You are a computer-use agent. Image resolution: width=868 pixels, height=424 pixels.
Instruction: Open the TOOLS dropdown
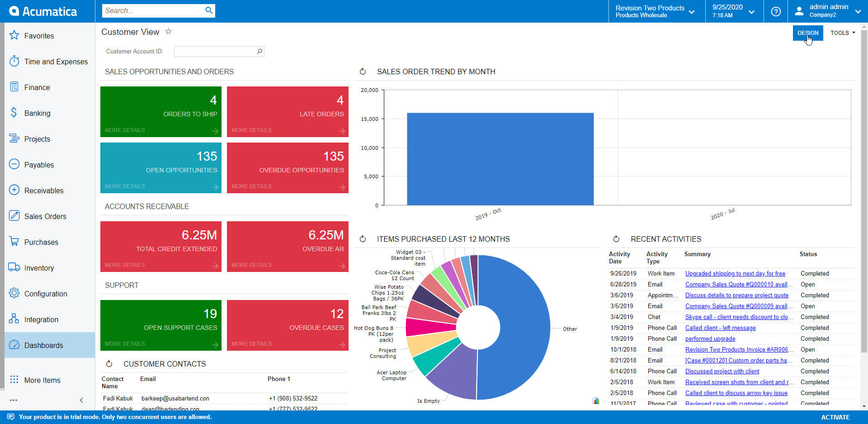click(842, 33)
